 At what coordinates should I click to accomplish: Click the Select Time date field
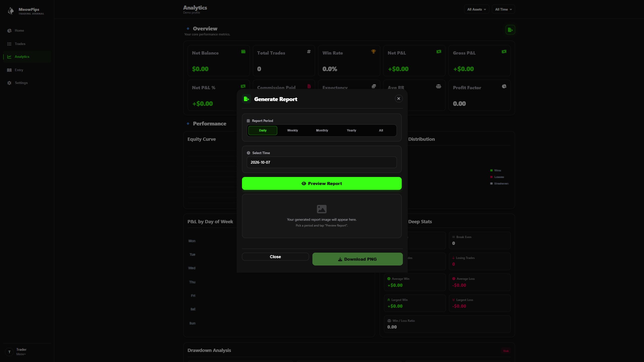tap(322, 162)
